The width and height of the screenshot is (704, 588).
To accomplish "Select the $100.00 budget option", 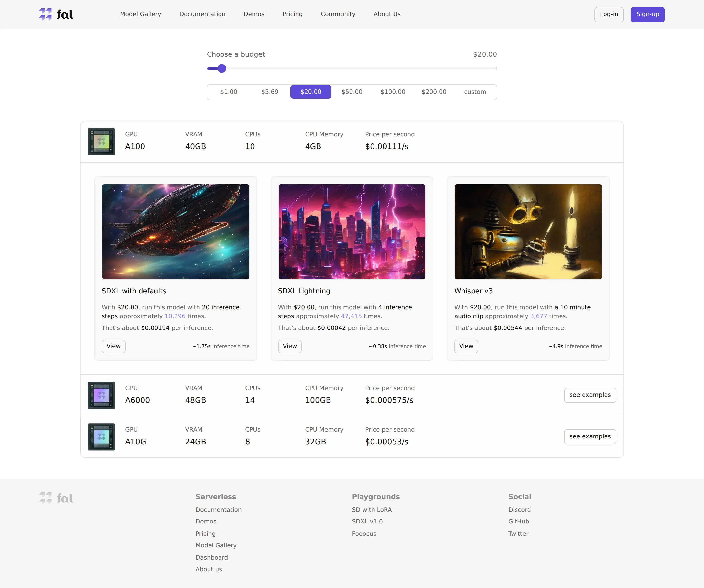I will (x=393, y=92).
